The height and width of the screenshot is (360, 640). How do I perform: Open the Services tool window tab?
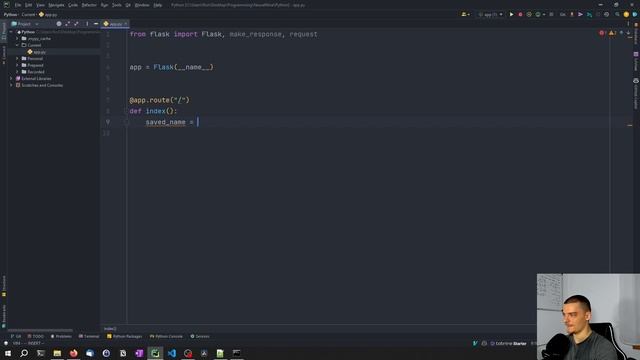point(200,336)
